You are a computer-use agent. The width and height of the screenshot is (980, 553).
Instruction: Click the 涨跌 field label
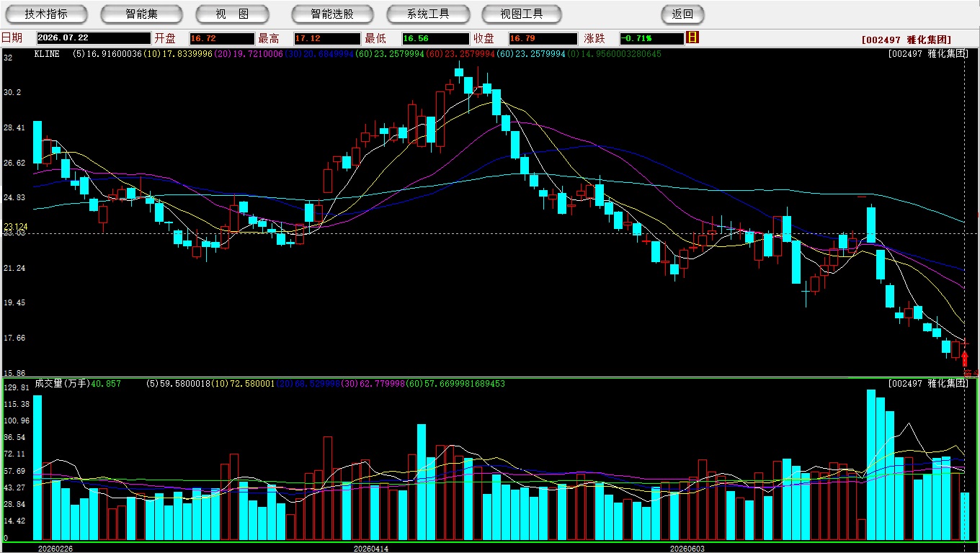coord(594,38)
